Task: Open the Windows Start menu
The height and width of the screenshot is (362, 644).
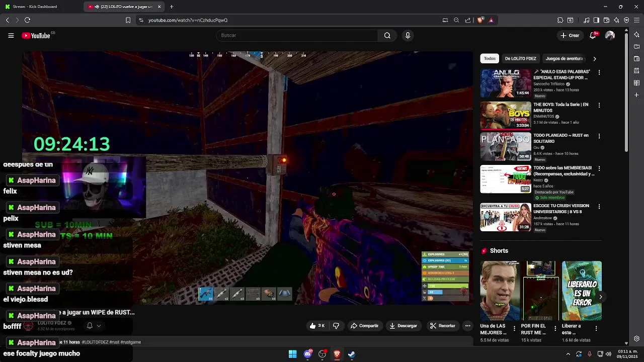Action: (x=293, y=354)
